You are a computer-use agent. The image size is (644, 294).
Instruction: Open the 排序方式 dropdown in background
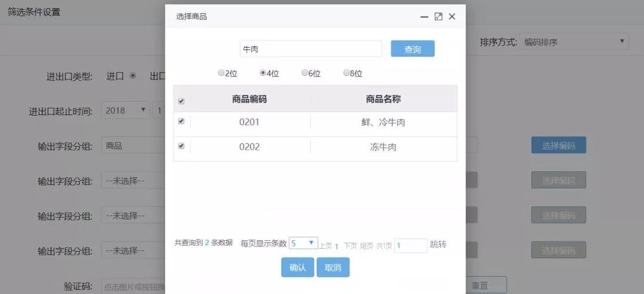click(x=574, y=42)
